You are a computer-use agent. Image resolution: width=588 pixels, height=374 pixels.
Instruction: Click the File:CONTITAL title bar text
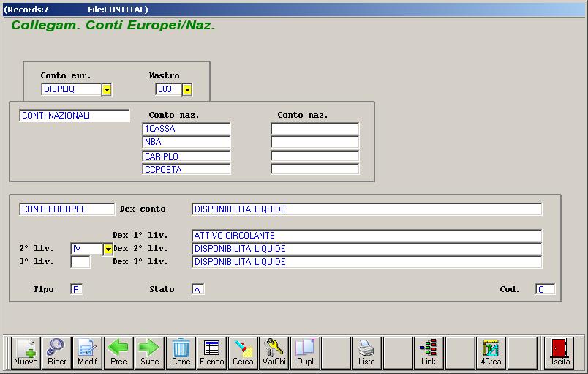pyautogui.click(x=118, y=10)
